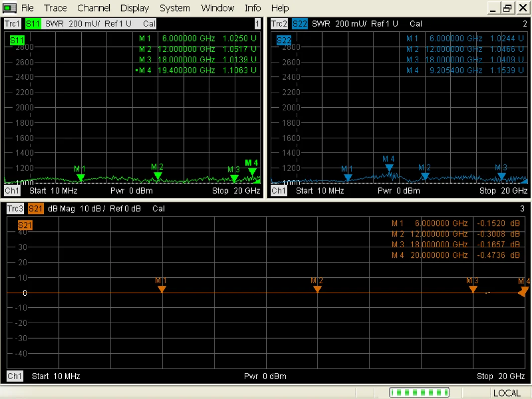Click marker M1 on the S21 trace
532x399 pixels.
(x=161, y=289)
